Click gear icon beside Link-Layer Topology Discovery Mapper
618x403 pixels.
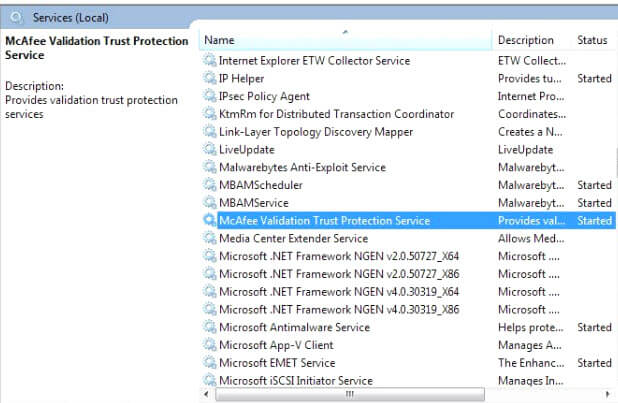[x=209, y=131]
